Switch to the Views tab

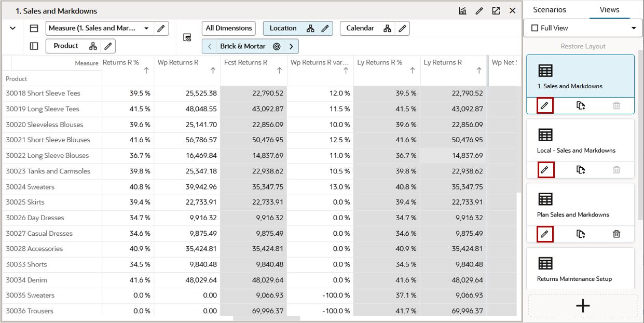pyautogui.click(x=609, y=9)
